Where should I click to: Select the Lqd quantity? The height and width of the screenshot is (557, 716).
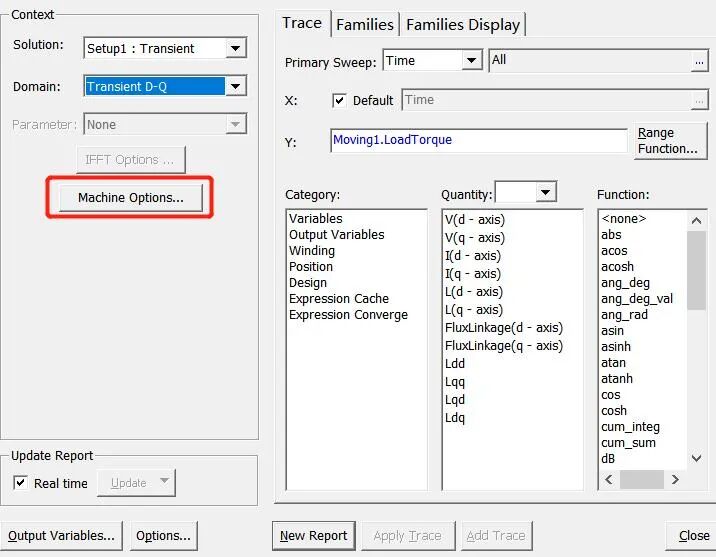point(455,400)
